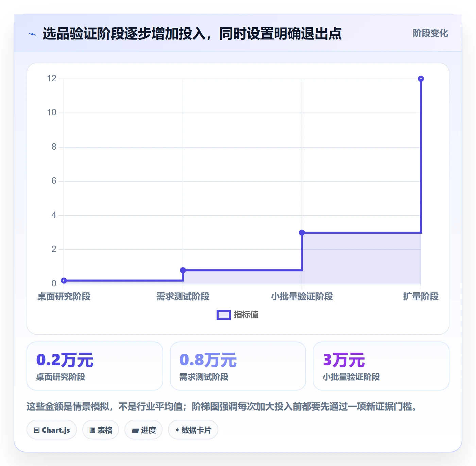Click the y-axis value 6
This screenshot has width=476, height=466.
tap(54, 181)
